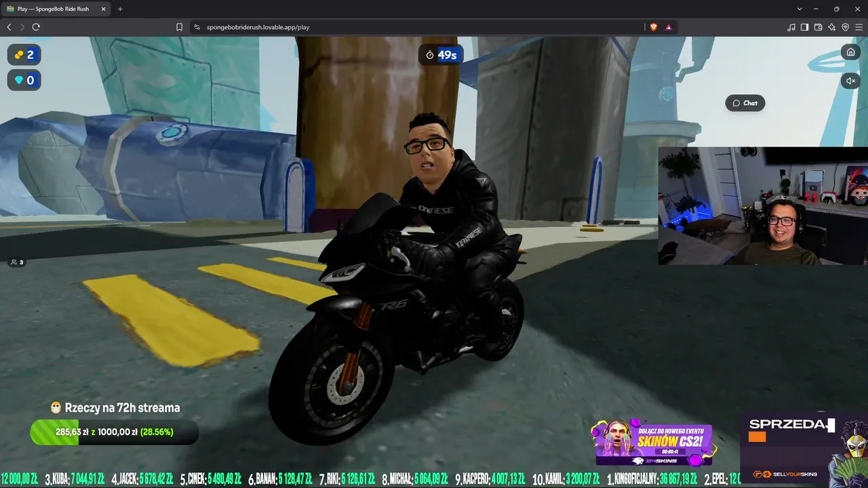Click KUBA's donation entry in the ticker
Screen dimensions: 868x488
(75, 479)
